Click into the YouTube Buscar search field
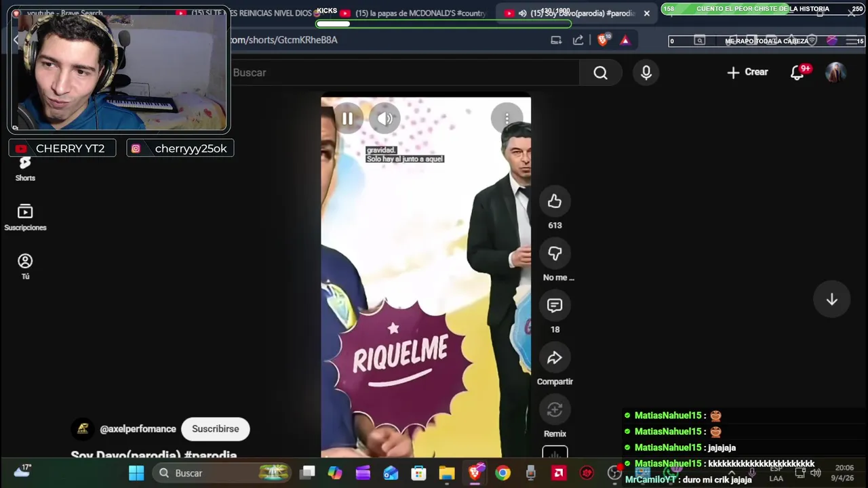This screenshot has height=488, width=868. 403,73
